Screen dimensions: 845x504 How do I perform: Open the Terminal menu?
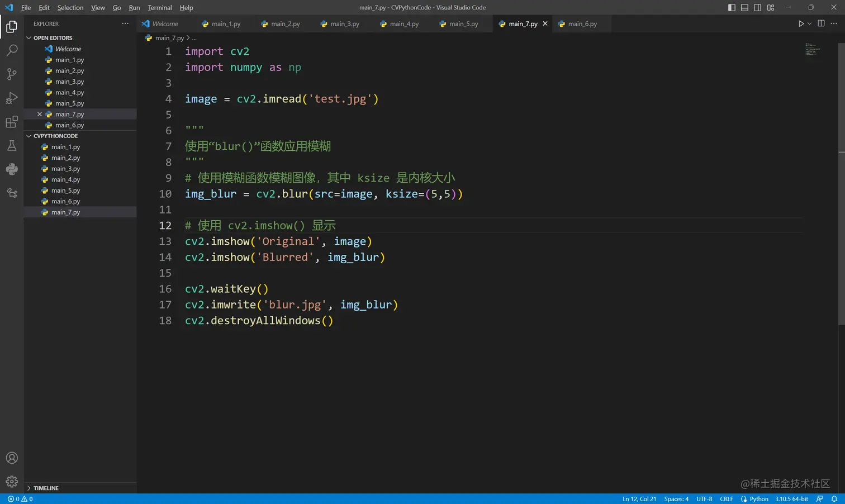coord(160,7)
